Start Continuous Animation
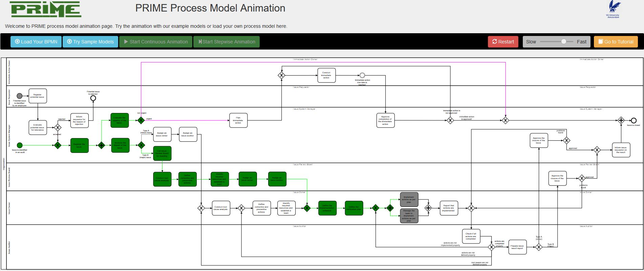This screenshot has width=644, height=271. click(x=156, y=42)
